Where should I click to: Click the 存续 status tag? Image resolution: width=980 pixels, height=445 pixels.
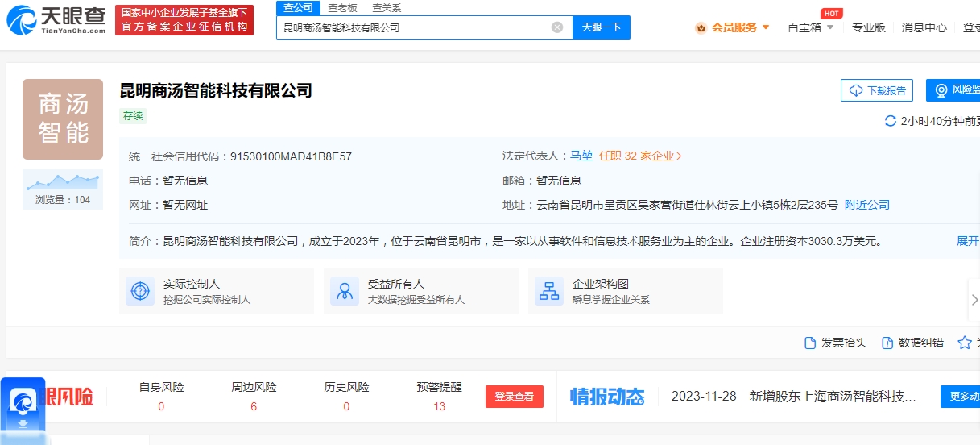tap(133, 115)
